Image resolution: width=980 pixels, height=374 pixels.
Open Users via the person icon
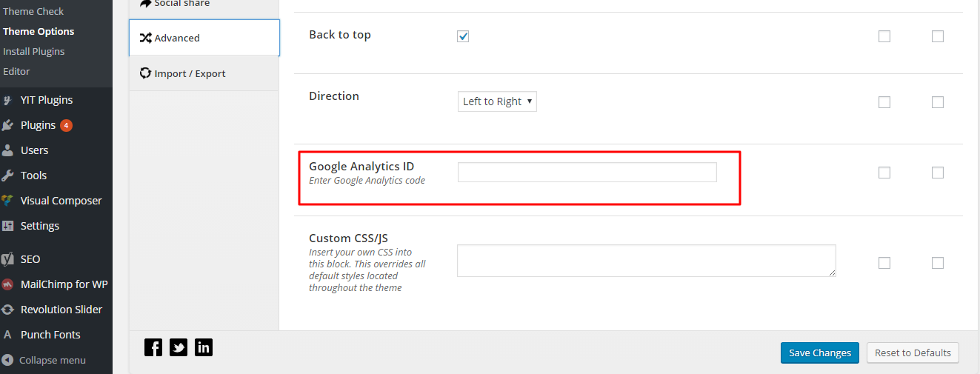(7, 150)
